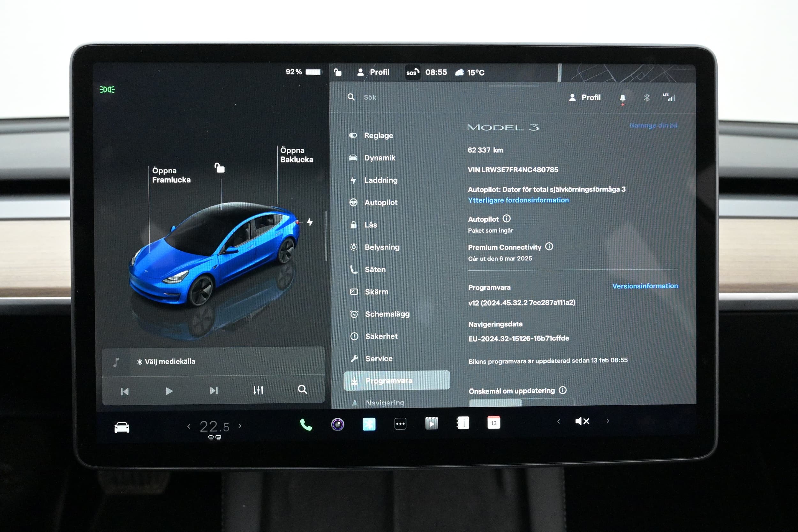Open the all-apps three-dots launcher
This screenshot has height=532, width=798.
400,423
